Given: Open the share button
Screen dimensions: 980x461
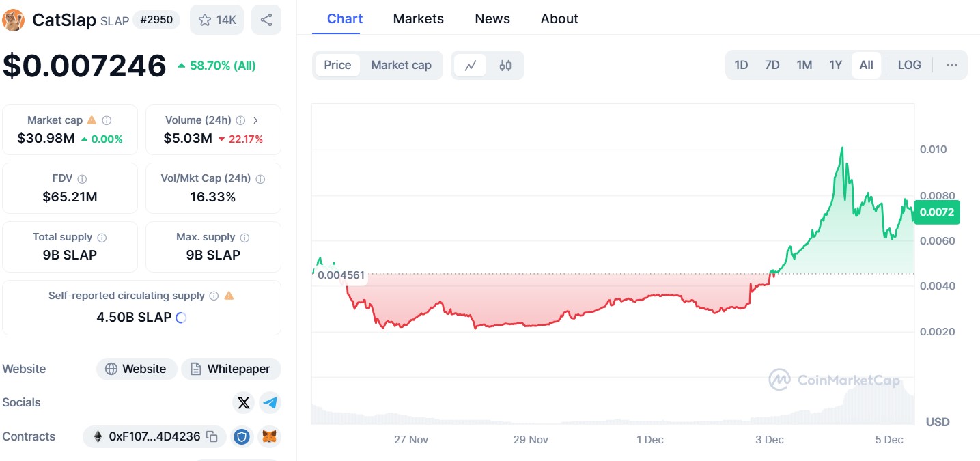Looking at the screenshot, I should tap(266, 20).
